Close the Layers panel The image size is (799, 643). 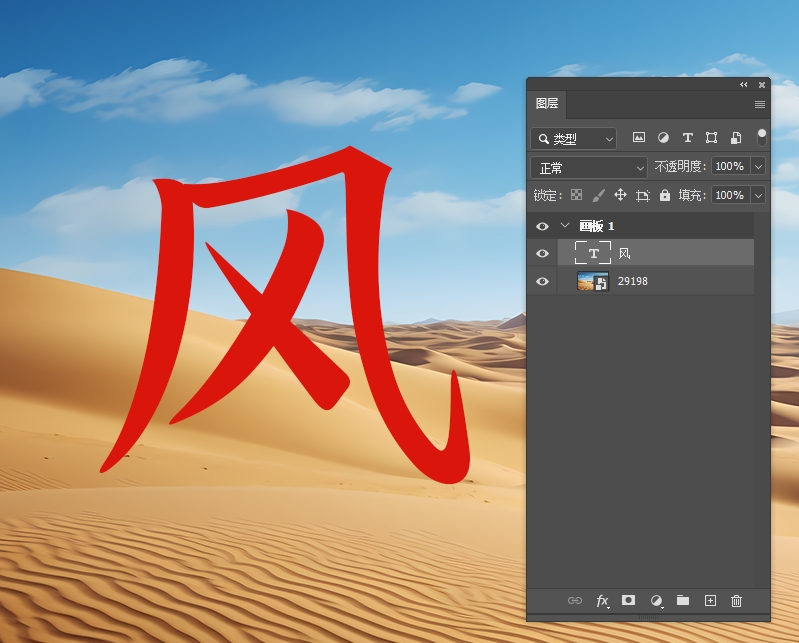coord(762,85)
